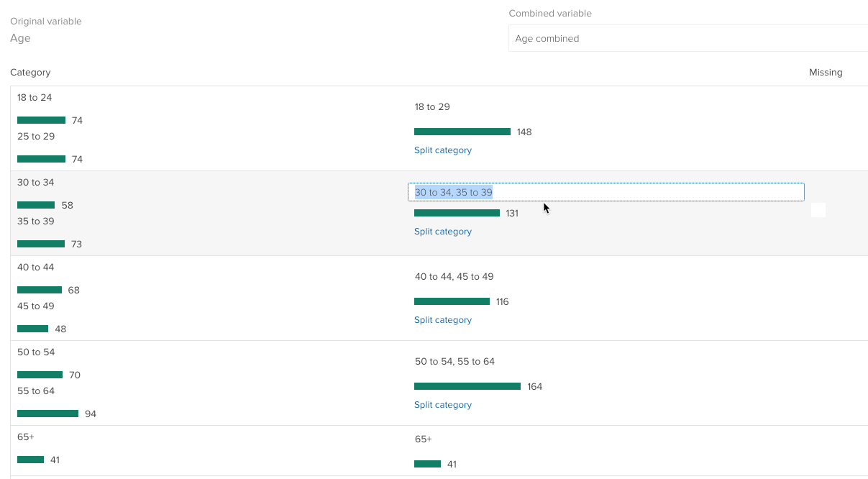This screenshot has width=868, height=479.
Task: Select the 25 to 29 original category label
Action: click(36, 136)
